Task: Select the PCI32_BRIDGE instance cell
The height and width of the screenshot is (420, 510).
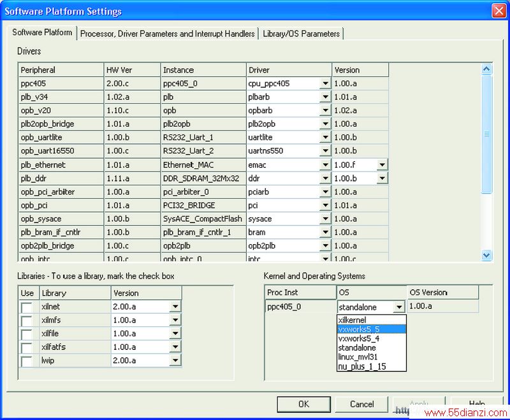Action: [x=203, y=205]
